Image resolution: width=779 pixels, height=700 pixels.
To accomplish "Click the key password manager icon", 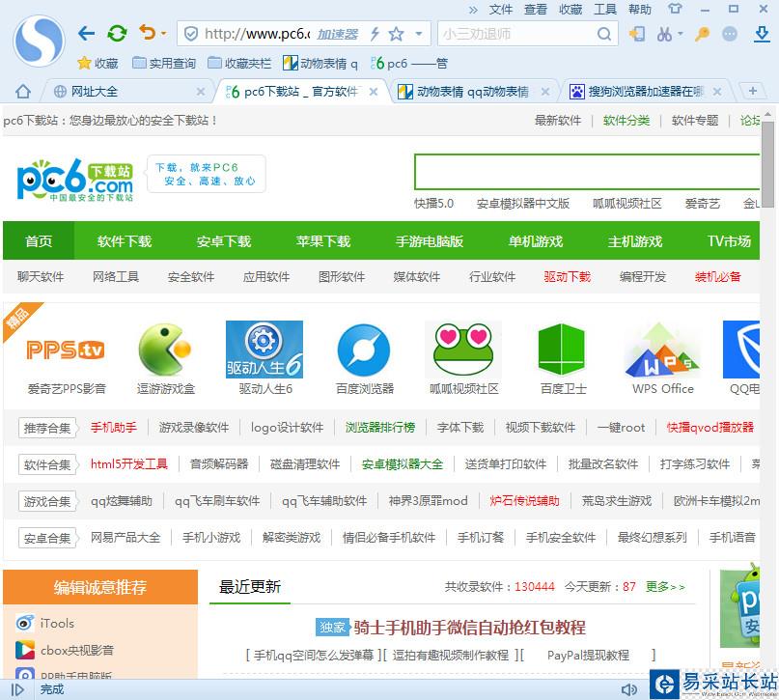I will [x=702, y=34].
